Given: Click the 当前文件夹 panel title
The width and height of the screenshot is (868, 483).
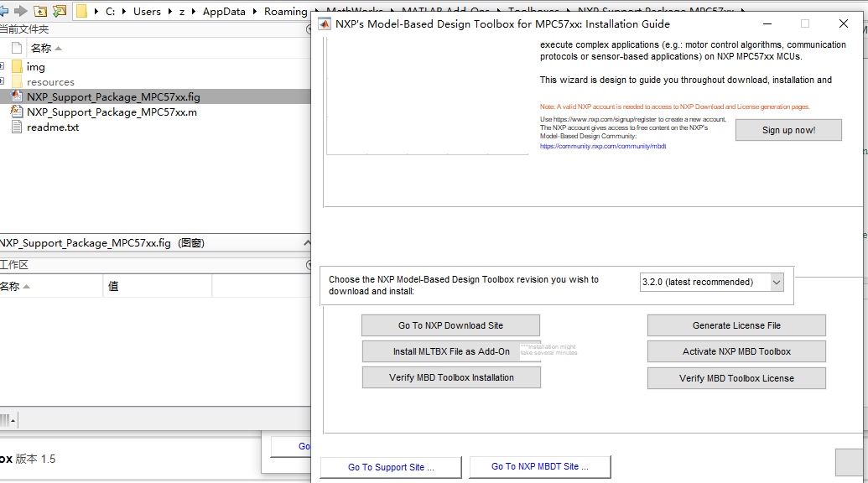Looking at the screenshot, I should 23,29.
